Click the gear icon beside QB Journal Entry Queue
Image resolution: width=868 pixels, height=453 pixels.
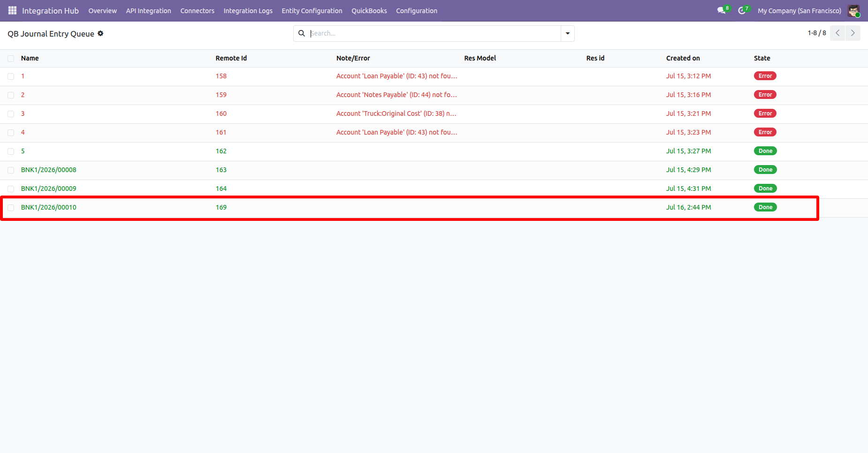(100, 33)
